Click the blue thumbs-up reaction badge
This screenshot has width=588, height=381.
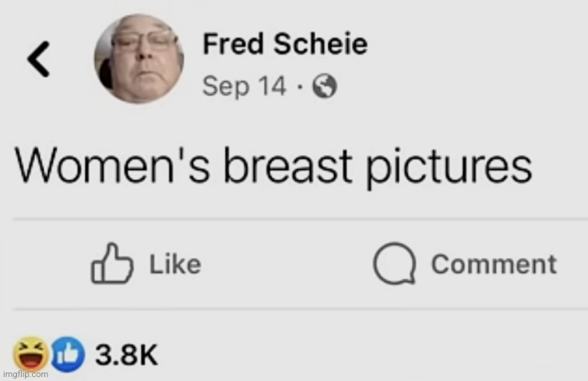(x=68, y=354)
